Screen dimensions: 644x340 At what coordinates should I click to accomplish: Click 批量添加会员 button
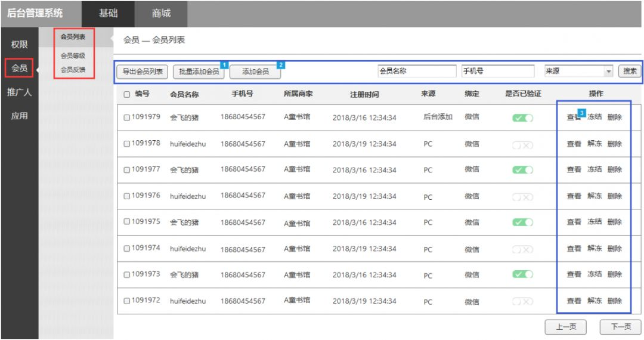[199, 72]
